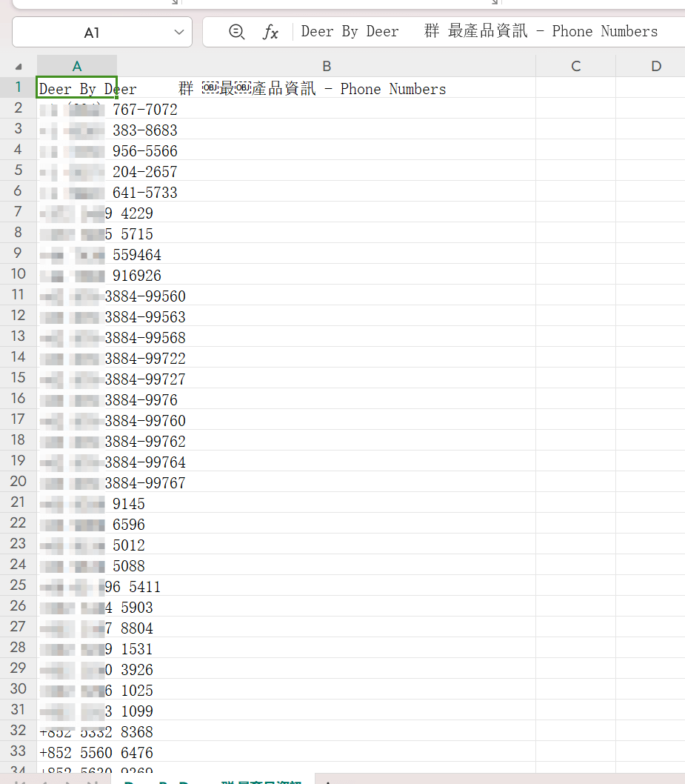Select row 27 header
Image resolution: width=685 pixels, height=784 pixels.
[x=19, y=626]
